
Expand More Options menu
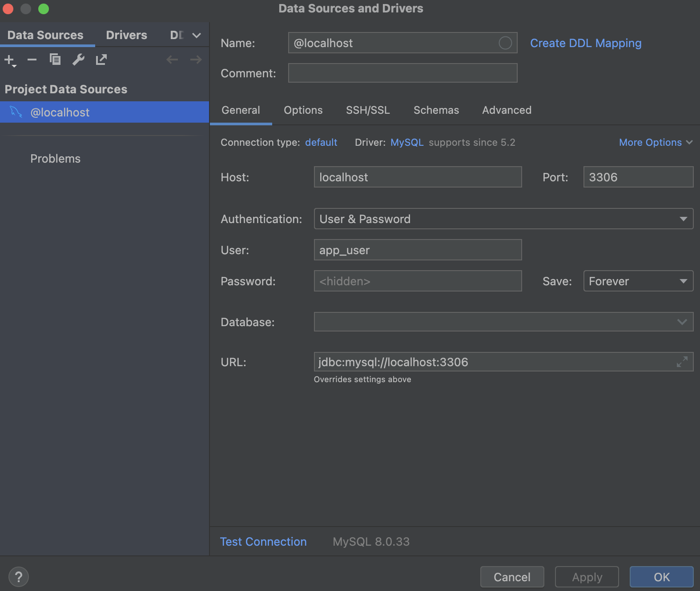click(656, 142)
